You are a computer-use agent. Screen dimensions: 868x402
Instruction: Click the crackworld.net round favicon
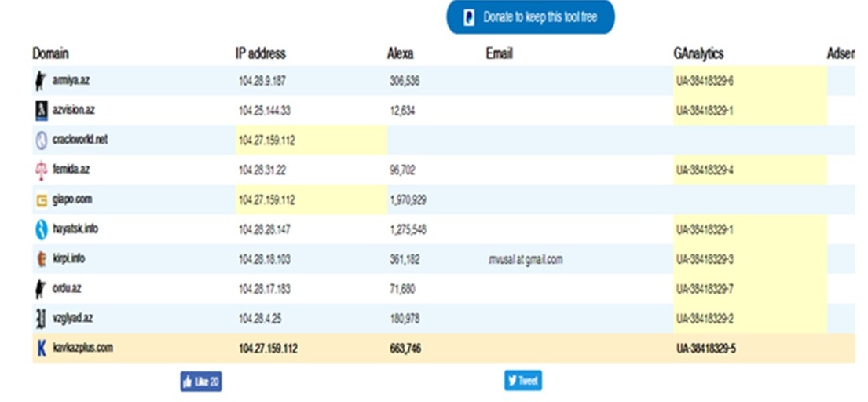42,141
